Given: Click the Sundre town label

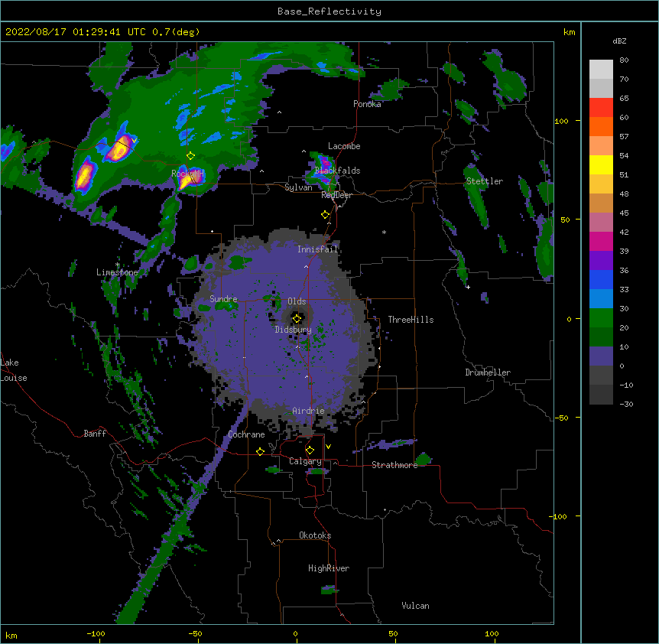Looking at the screenshot, I should 223,299.
